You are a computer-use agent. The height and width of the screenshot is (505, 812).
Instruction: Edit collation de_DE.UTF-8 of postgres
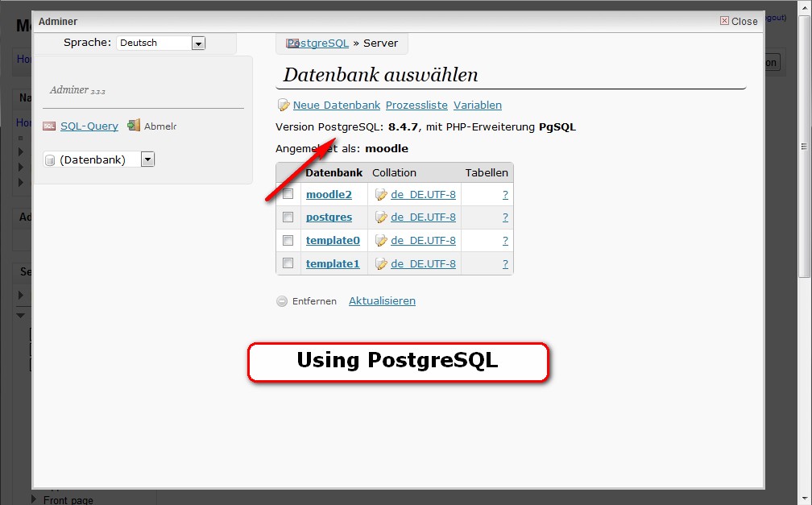coord(423,217)
